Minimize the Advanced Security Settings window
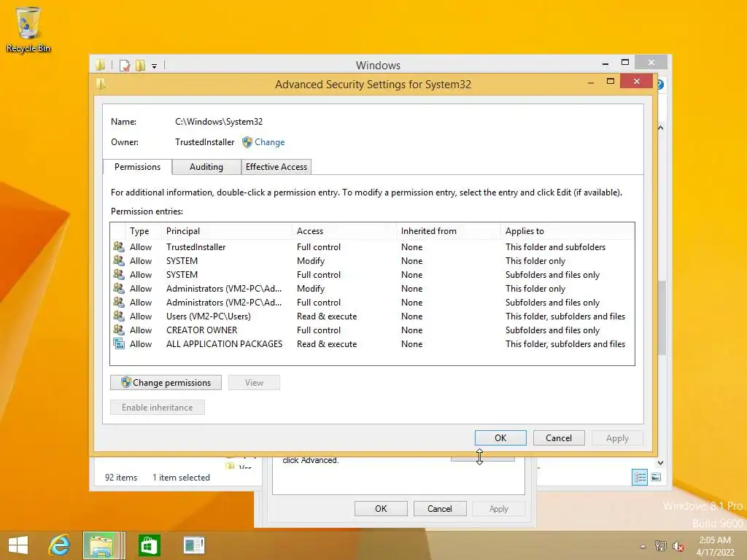The image size is (747, 560). tap(591, 82)
